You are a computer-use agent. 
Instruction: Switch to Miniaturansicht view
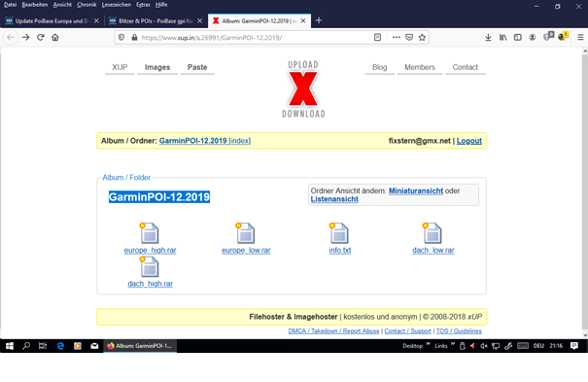pos(416,191)
